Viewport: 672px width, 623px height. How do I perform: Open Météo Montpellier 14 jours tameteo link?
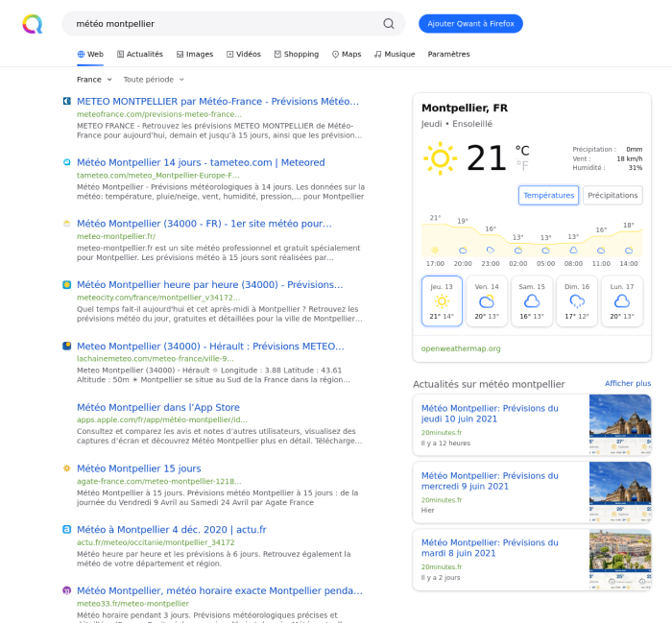click(201, 162)
